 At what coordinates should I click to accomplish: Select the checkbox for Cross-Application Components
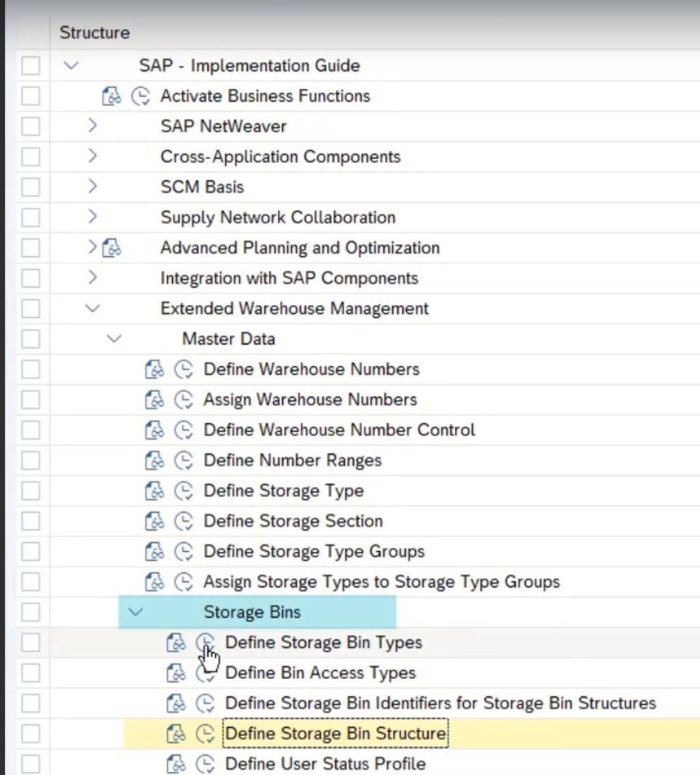pos(30,157)
